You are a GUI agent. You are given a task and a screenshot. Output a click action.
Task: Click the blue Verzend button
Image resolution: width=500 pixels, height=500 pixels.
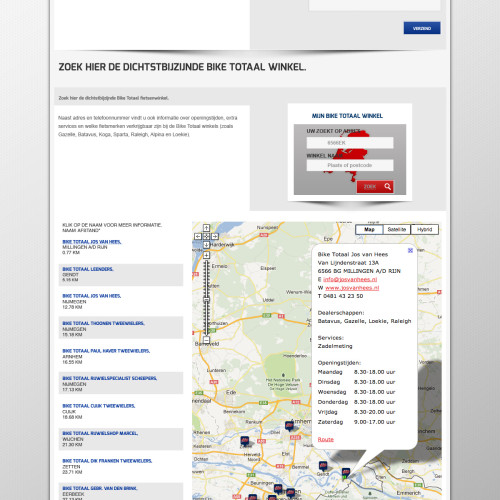[x=422, y=28]
